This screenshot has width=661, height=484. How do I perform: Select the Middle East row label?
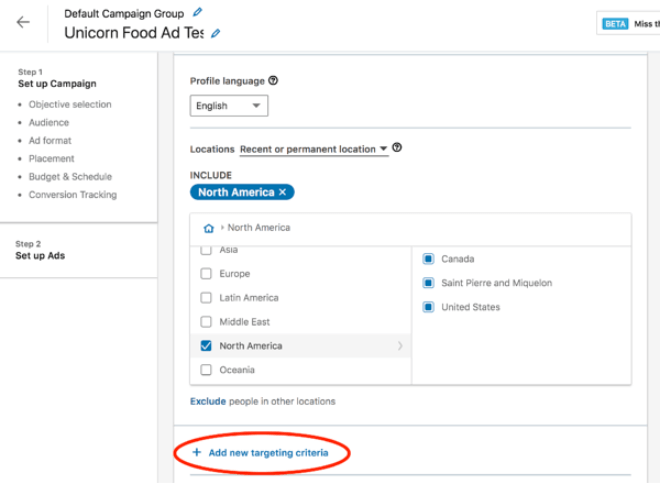[245, 322]
